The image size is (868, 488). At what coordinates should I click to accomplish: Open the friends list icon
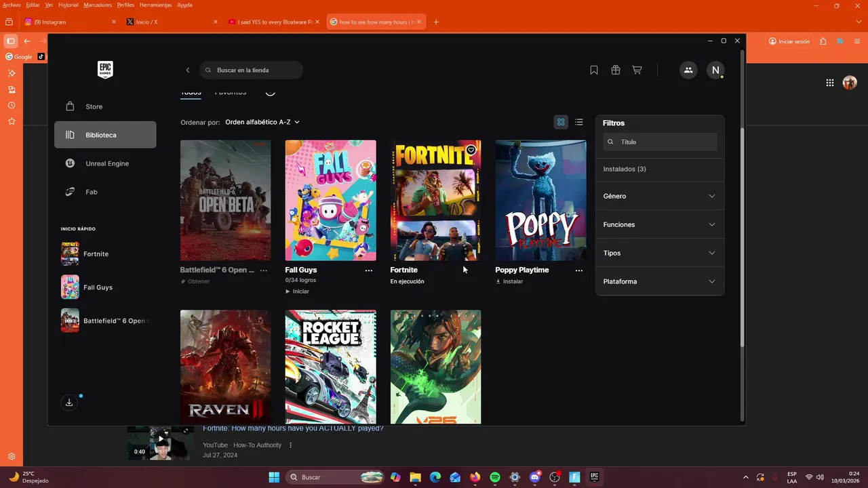pos(688,70)
